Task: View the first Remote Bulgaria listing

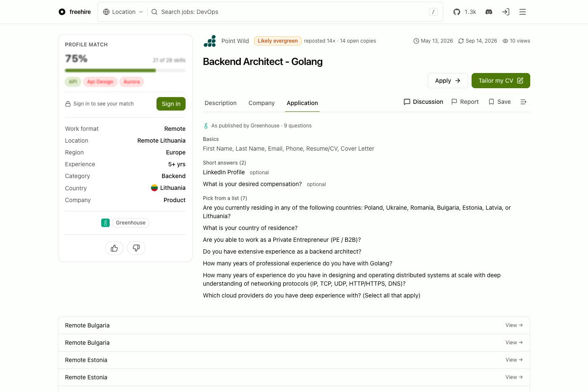Action: click(x=294, y=325)
